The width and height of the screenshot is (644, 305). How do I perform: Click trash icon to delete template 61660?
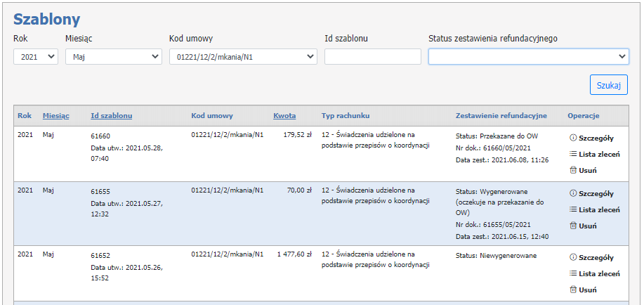(x=573, y=170)
